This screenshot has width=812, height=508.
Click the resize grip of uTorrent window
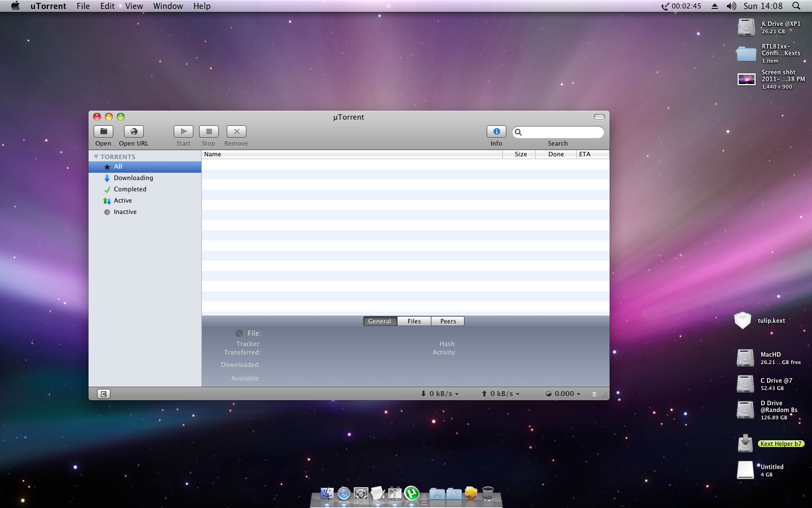click(x=605, y=396)
